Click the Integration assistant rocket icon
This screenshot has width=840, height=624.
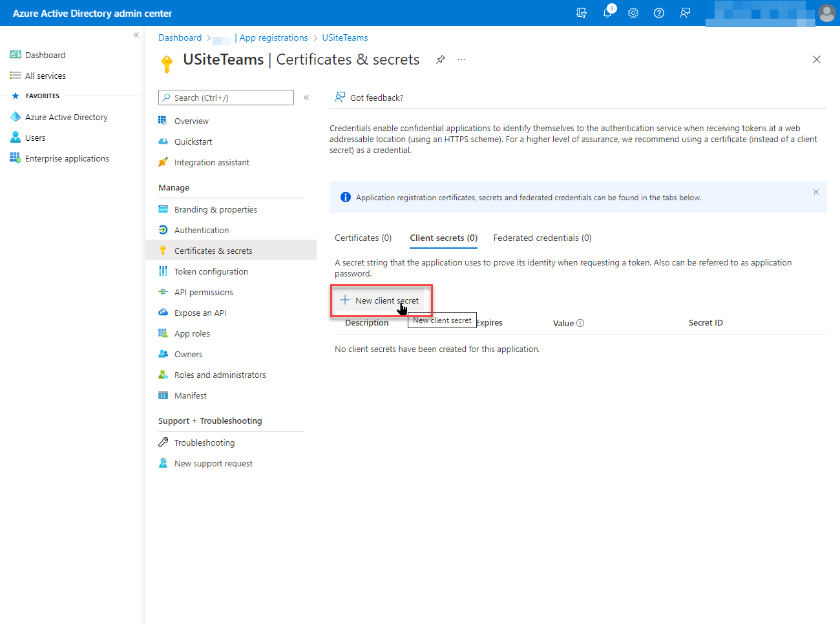163,162
